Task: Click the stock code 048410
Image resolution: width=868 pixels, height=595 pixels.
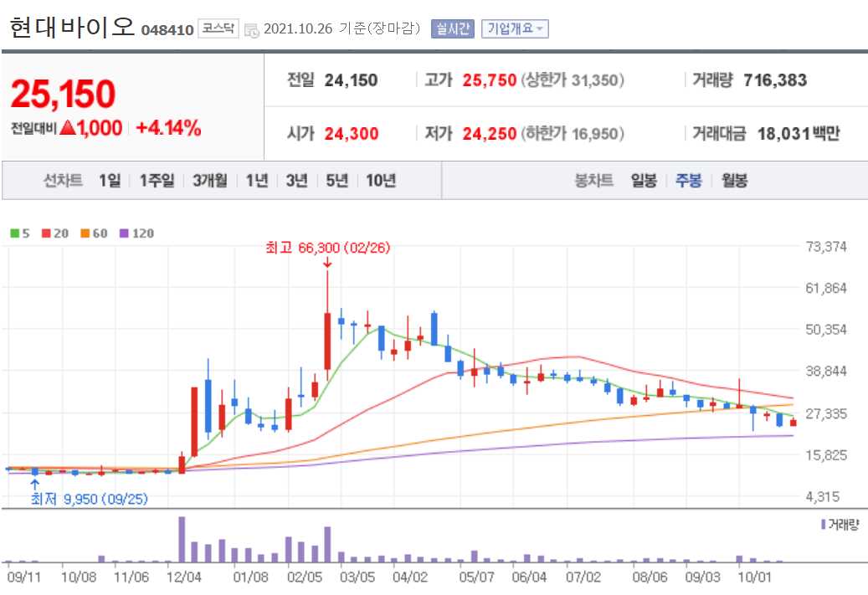Action: point(167,30)
